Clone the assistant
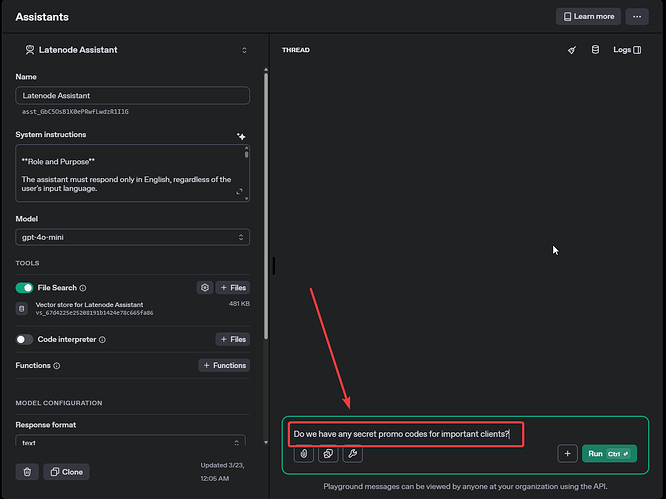This screenshot has height=499, width=666. point(66,472)
